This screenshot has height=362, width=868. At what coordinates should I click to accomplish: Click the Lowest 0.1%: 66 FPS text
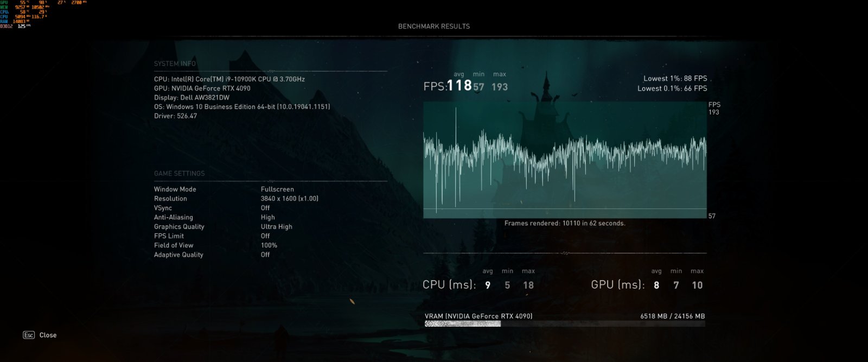click(672, 88)
